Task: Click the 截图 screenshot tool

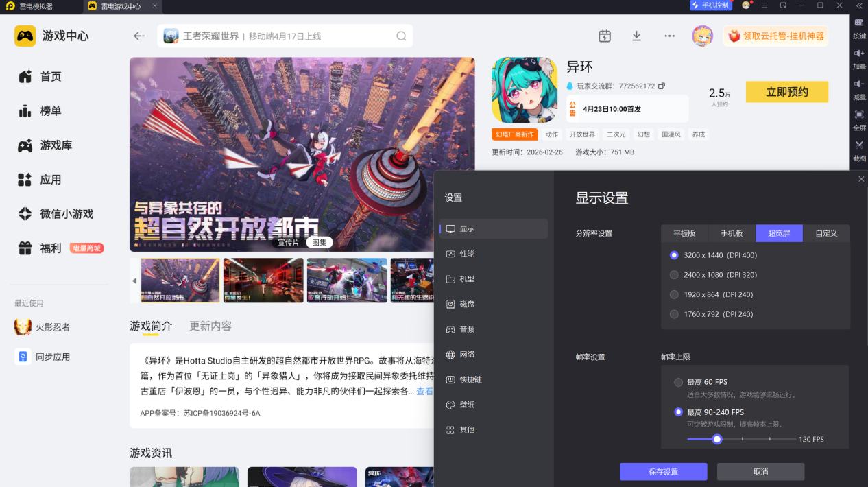Action: 859,150
